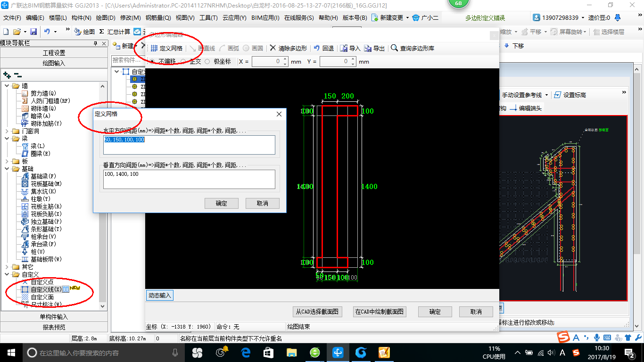This screenshot has width=644, height=362.
Task: Click expand-all plus icon in navigation panel
Action: 7,74
